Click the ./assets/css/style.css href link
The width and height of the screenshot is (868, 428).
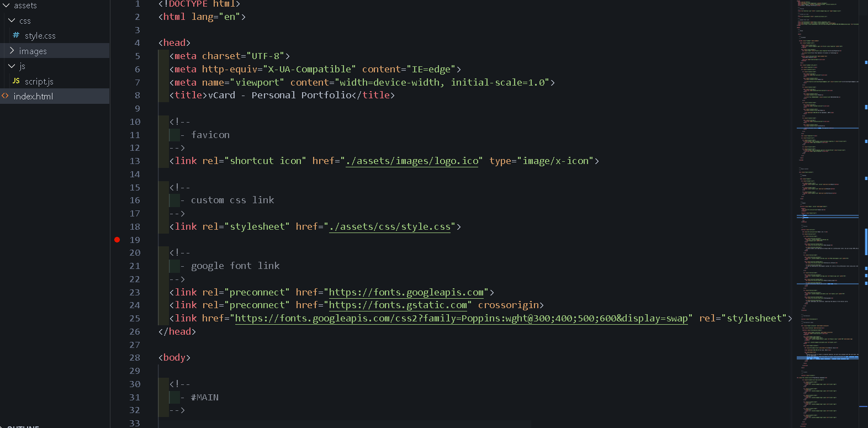coord(390,226)
